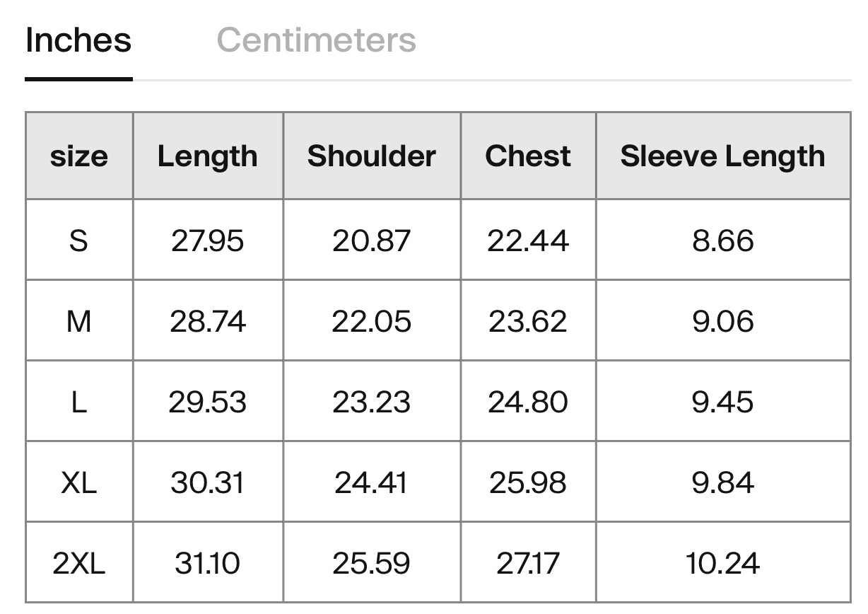Click the 22.05 shoulder cell
The width and height of the screenshot is (868, 614).
tap(372, 320)
